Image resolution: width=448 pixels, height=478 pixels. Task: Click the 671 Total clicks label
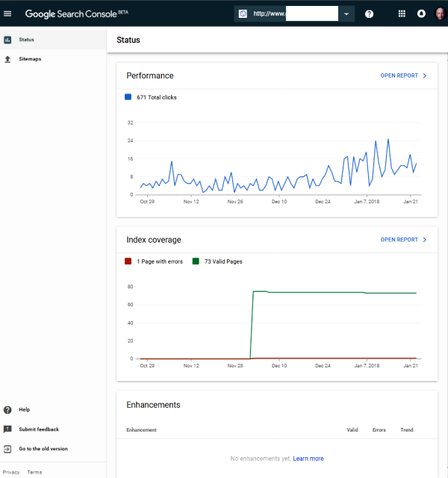[157, 97]
